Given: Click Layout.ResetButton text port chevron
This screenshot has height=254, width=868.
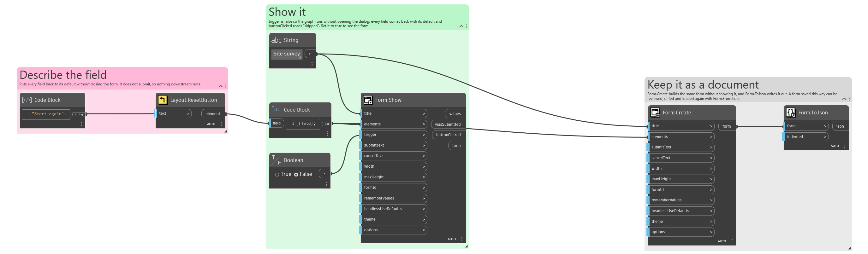Looking at the screenshot, I should coord(188,114).
